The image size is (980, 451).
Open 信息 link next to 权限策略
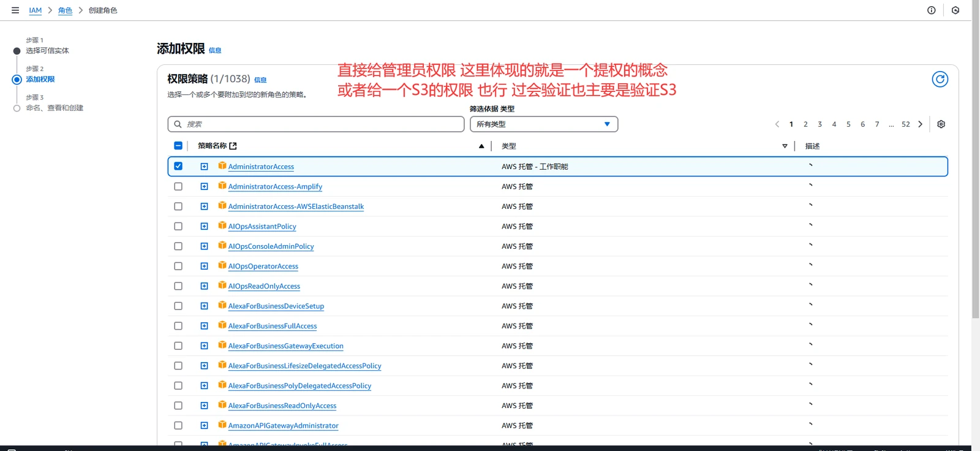260,80
